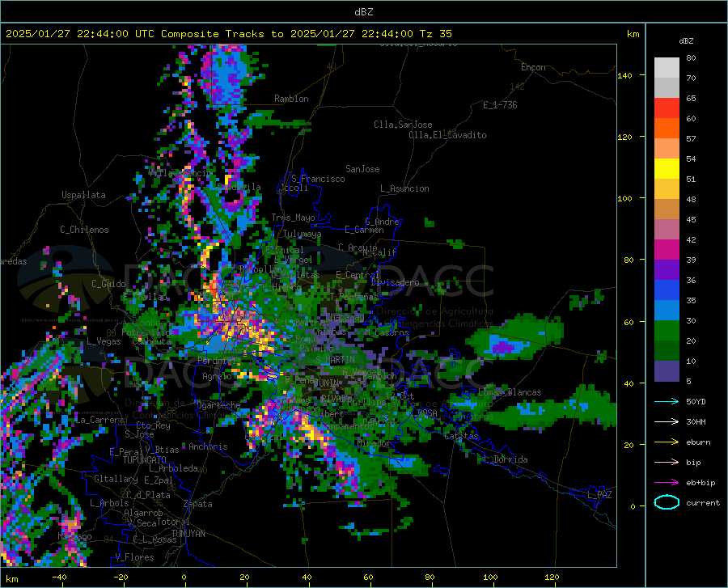This screenshot has width=728, height=588.
Task: Click the Tres_Mayo place label
Action: (293, 218)
